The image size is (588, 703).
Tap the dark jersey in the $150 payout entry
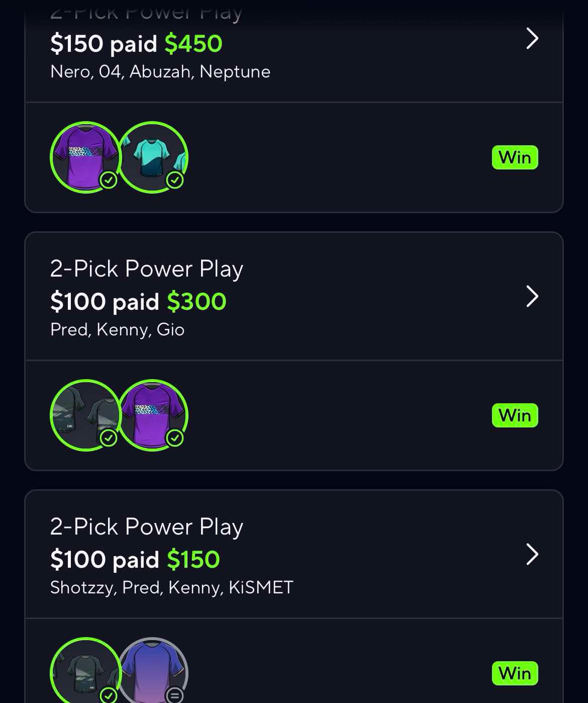[x=86, y=670]
